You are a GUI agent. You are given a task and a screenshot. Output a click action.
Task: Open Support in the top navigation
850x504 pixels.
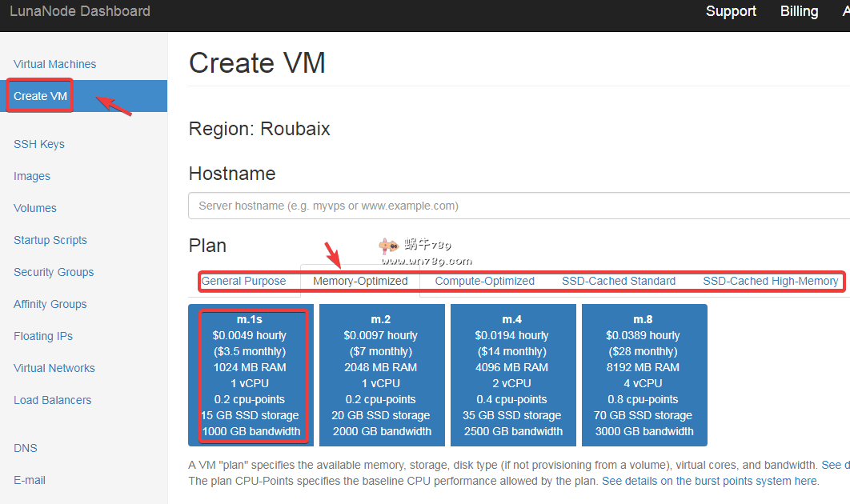731,11
